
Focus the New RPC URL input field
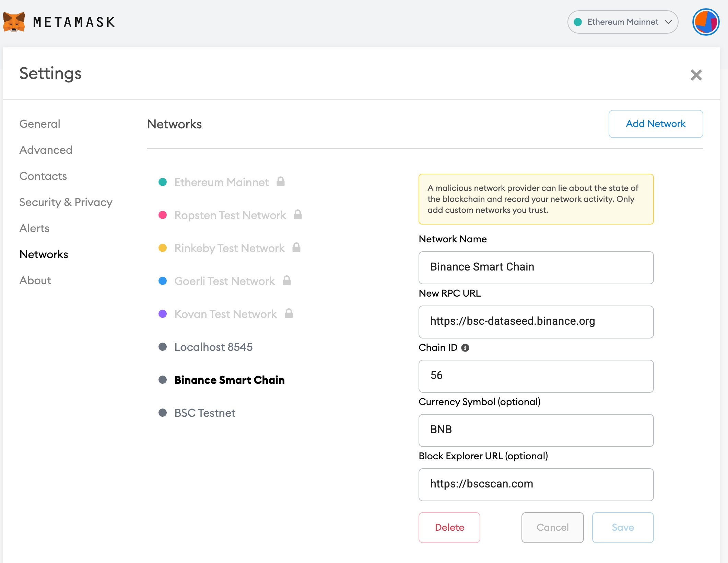coord(536,322)
